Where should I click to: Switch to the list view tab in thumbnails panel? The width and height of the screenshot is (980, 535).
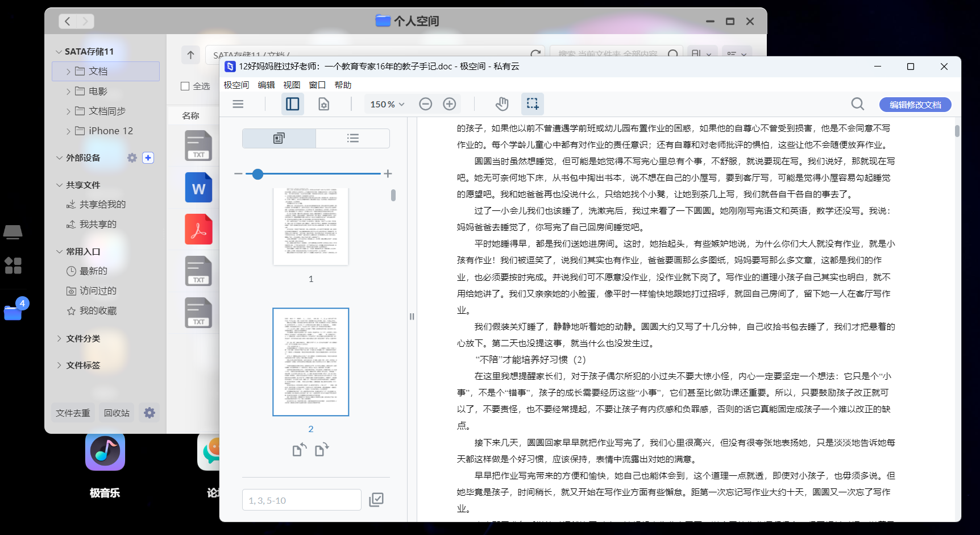pyautogui.click(x=352, y=138)
